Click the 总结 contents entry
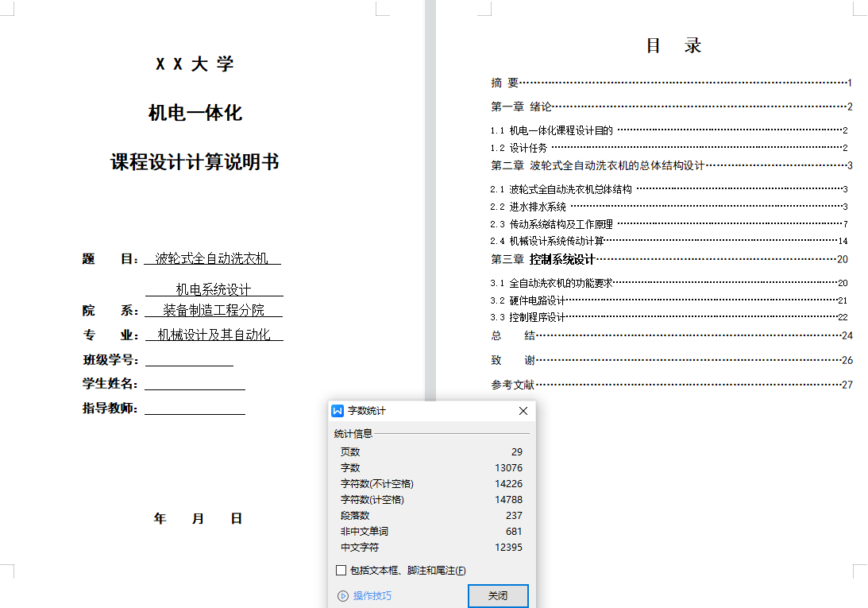This screenshot has height=608, width=868. click(x=672, y=335)
